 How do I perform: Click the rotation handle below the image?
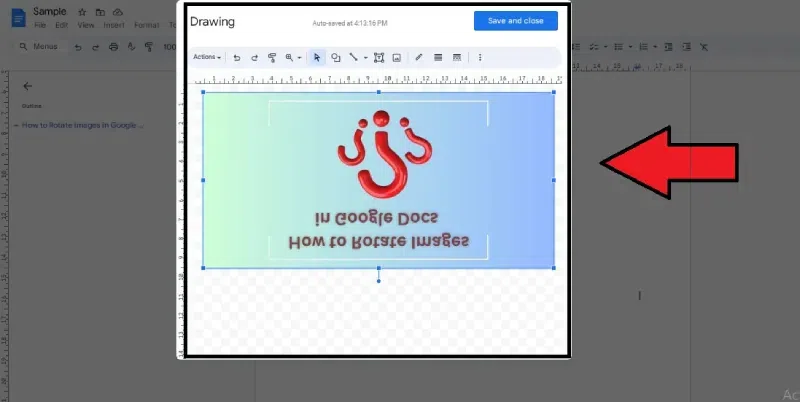tap(379, 281)
